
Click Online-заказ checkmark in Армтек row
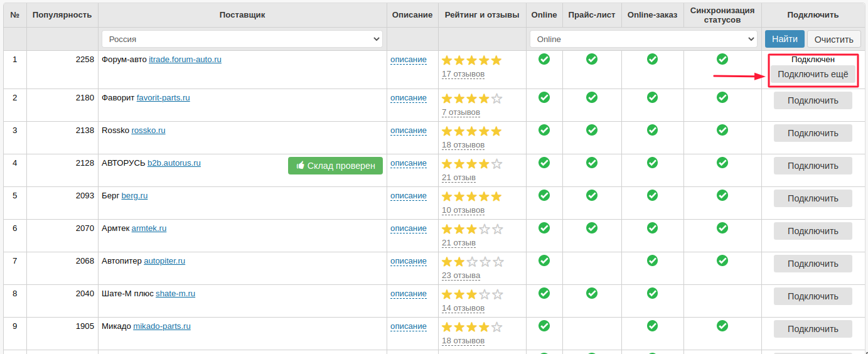653,228
